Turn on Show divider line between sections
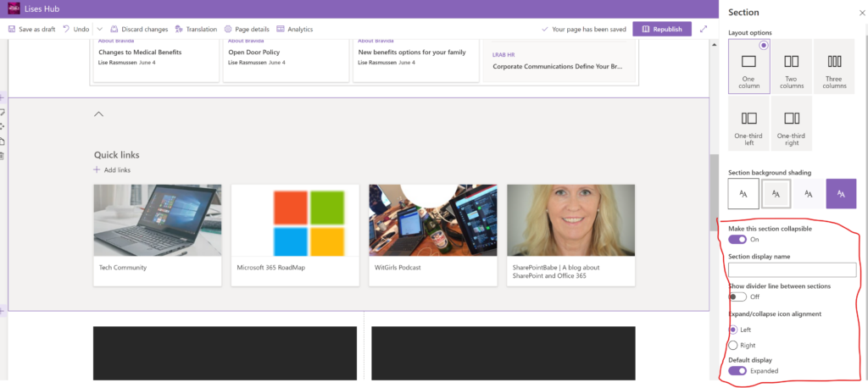Screen dimensions: 868x388 [737, 297]
